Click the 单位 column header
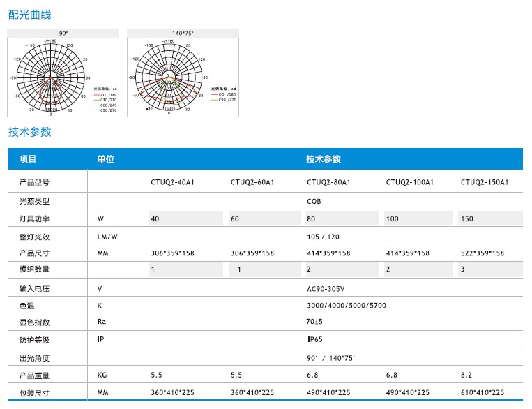 [106, 159]
